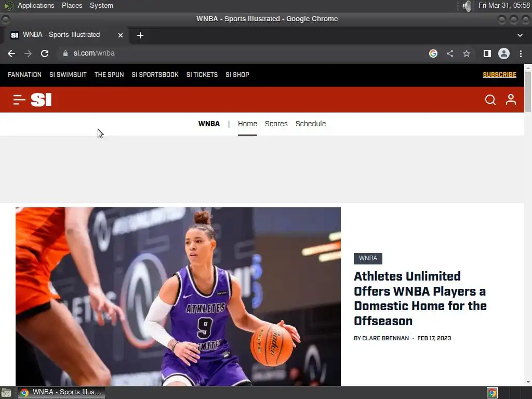532x399 pixels.
Task: Open the Google icon in address bar
Action: [433, 54]
